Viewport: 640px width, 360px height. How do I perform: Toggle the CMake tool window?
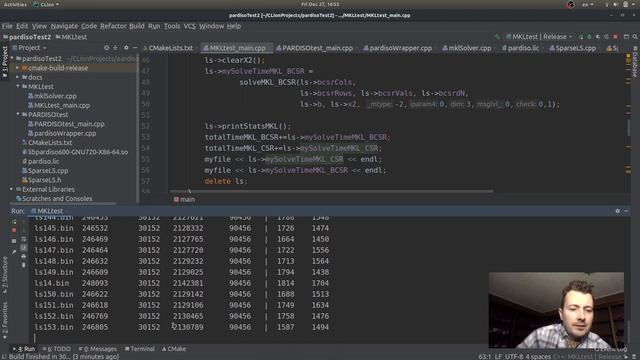tap(174, 349)
